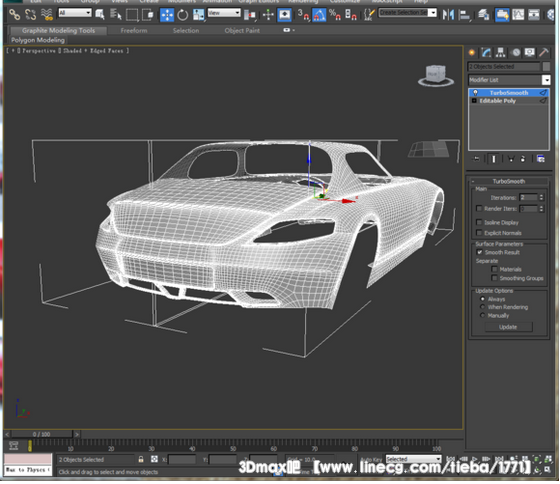Uncheck the Smooth Result checkbox
This screenshot has height=484, width=560.
(479, 252)
